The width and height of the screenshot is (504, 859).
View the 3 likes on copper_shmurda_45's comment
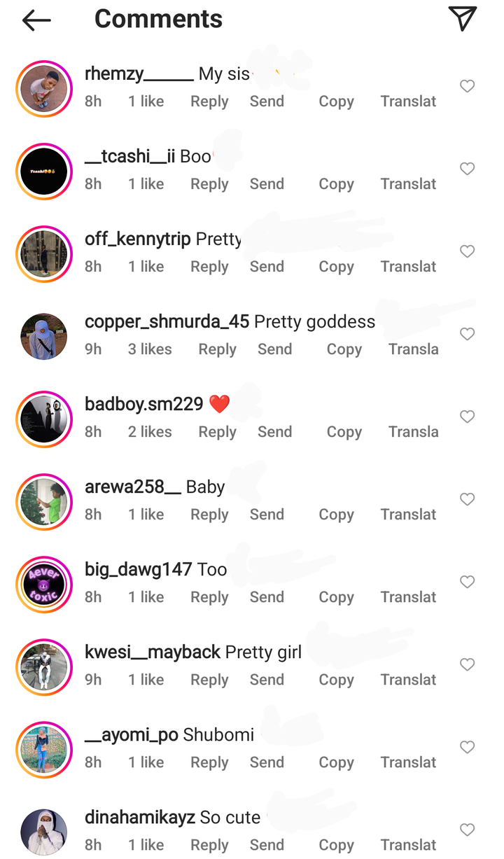click(150, 349)
